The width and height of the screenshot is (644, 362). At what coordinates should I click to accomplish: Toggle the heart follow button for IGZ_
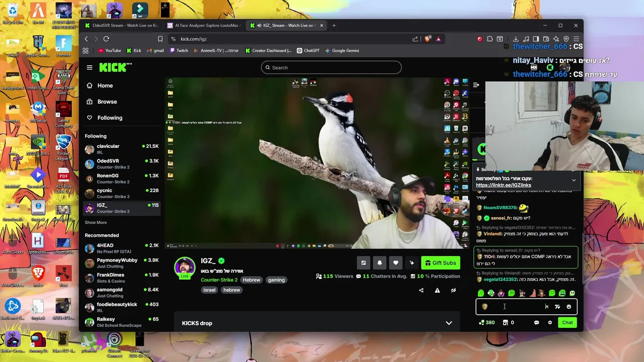coord(395,263)
